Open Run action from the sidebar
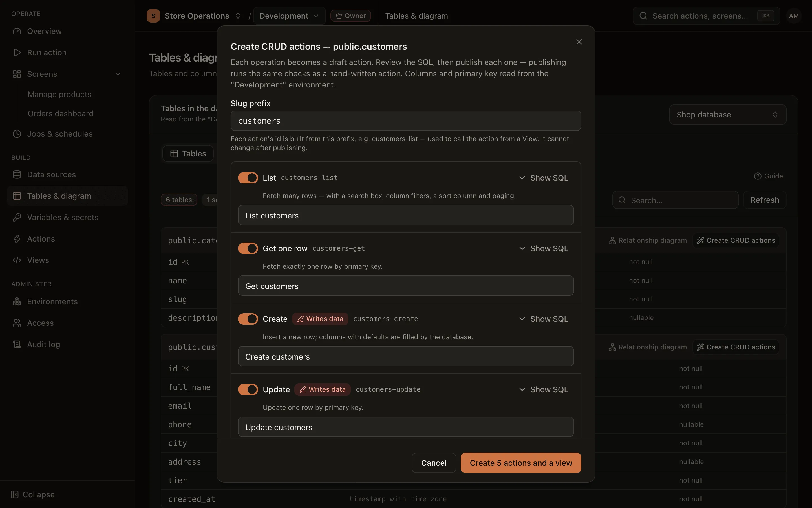Image resolution: width=812 pixels, height=508 pixels. (67, 52)
